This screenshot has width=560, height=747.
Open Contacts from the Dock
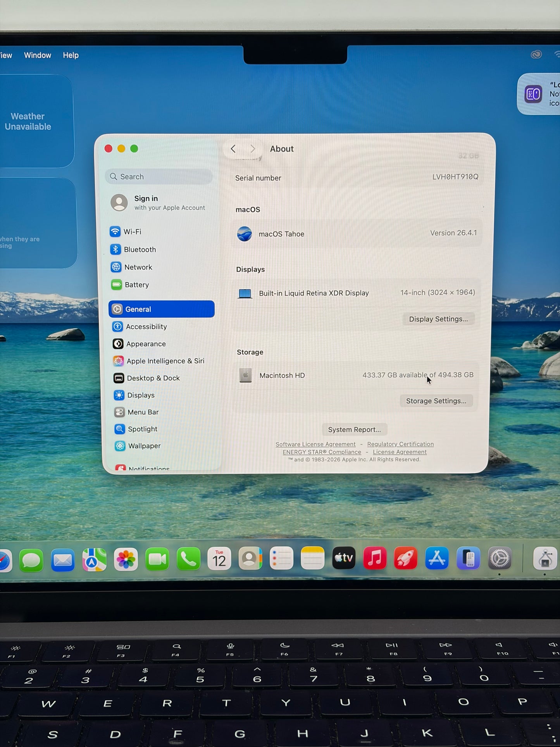pos(250,558)
